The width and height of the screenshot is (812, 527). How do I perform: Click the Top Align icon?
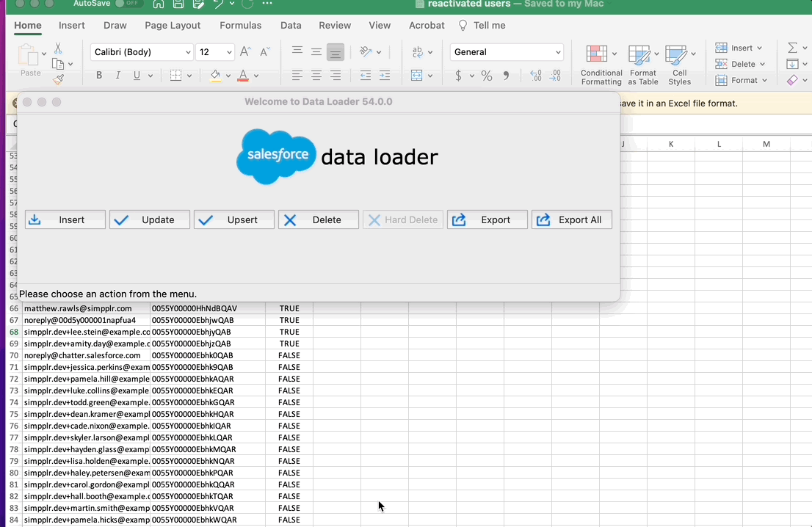pyautogui.click(x=297, y=51)
